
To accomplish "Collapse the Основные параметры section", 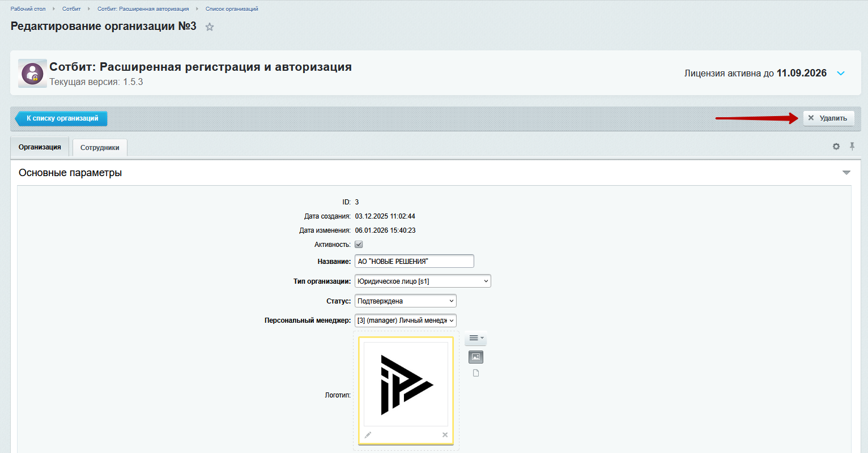I will [846, 173].
